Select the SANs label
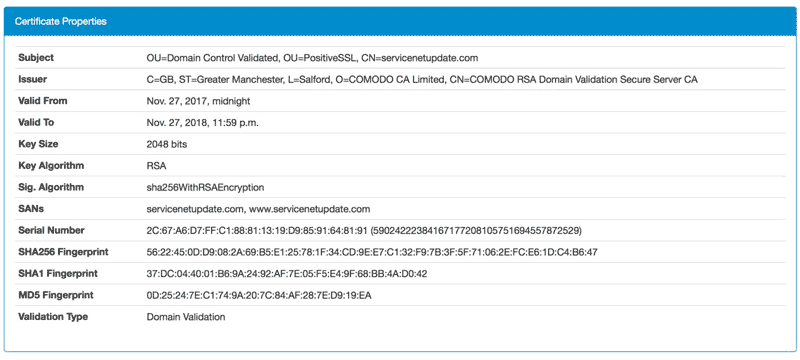800x360 pixels. tap(31, 209)
